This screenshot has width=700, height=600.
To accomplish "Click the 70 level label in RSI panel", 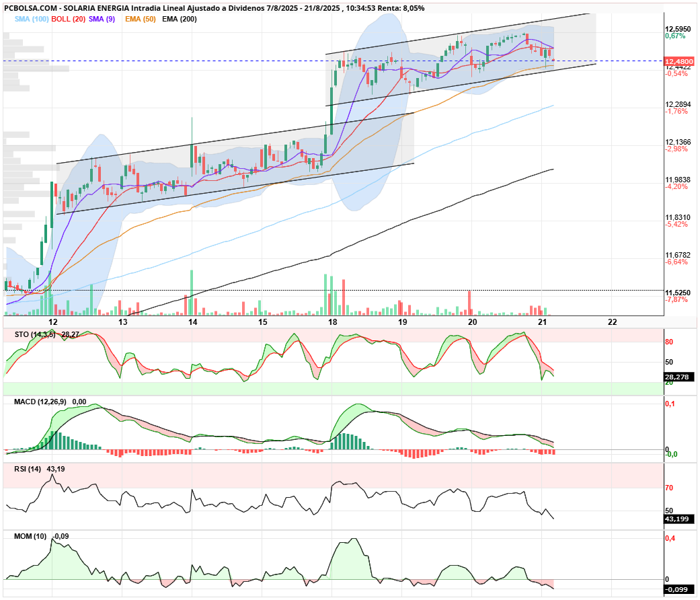I will click(x=669, y=488).
